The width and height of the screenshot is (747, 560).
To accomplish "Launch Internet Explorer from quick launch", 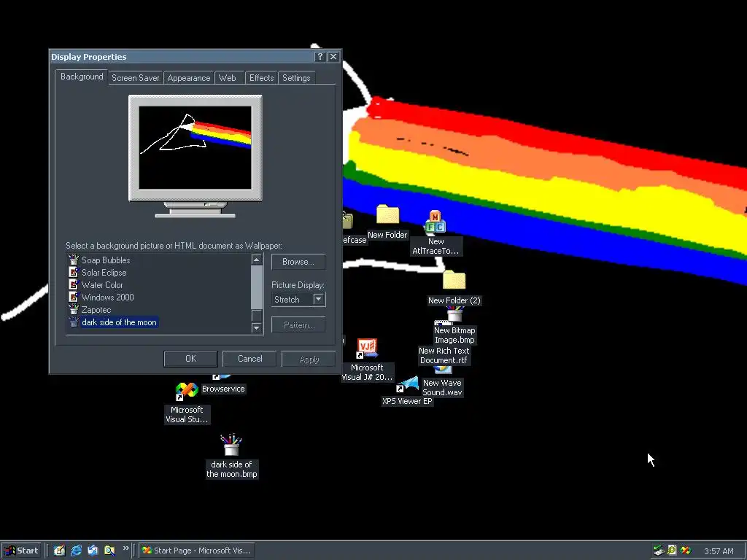I will [76, 551].
